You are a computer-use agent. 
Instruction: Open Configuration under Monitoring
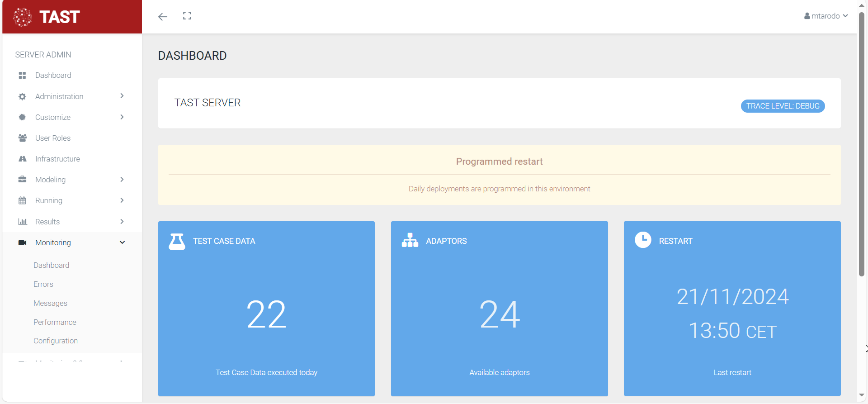[56, 341]
